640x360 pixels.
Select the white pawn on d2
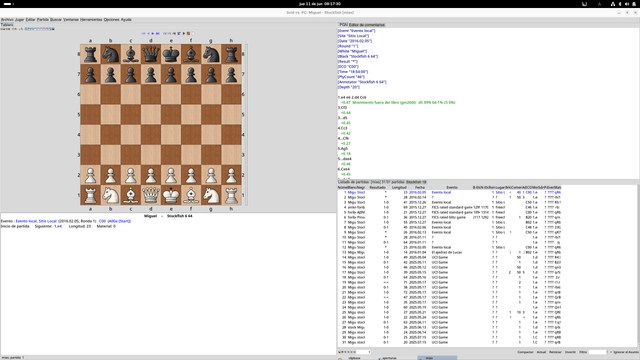coord(151,175)
